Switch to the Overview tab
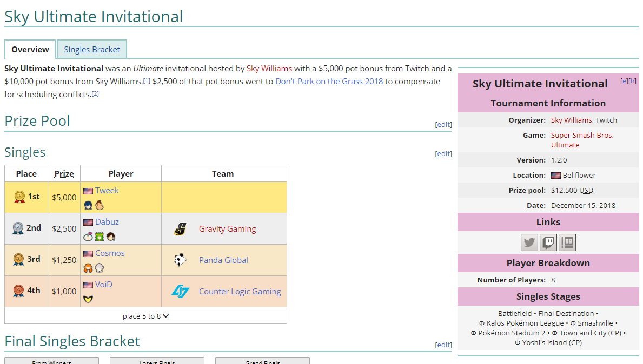 (x=30, y=50)
